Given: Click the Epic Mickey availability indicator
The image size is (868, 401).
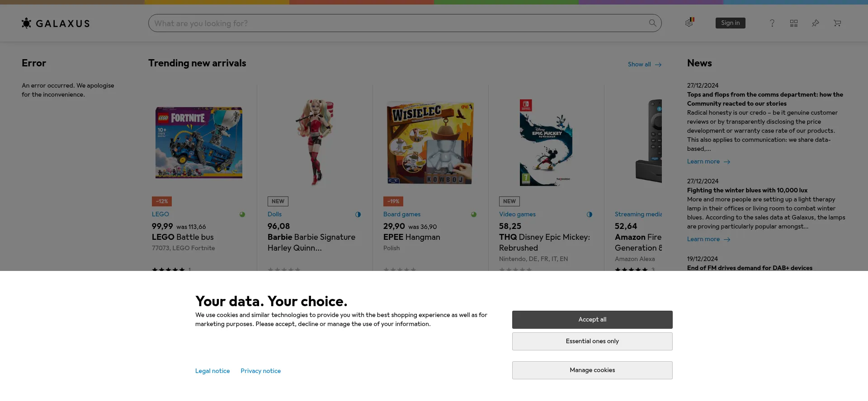Looking at the screenshot, I should tap(590, 214).
